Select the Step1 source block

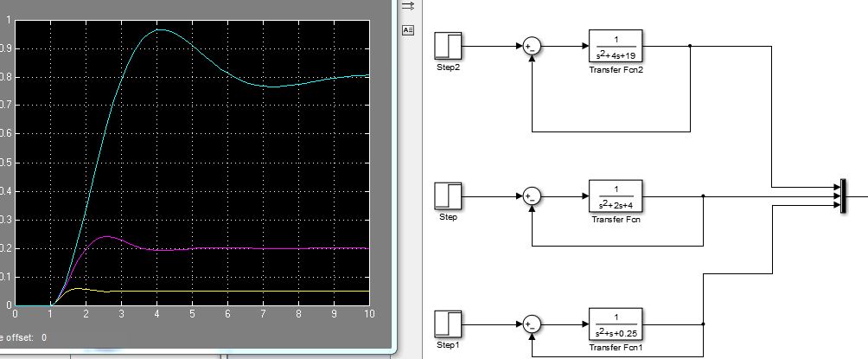(448, 324)
